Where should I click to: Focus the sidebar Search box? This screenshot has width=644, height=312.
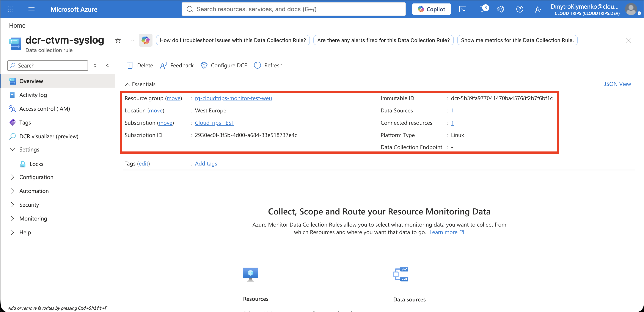click(48, 66)
